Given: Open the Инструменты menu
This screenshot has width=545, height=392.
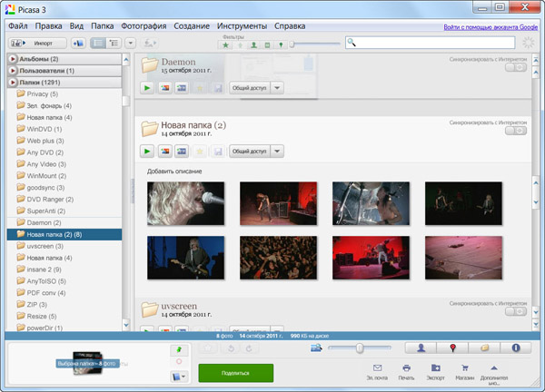Looking at the screenshot, I should [243, 26].
